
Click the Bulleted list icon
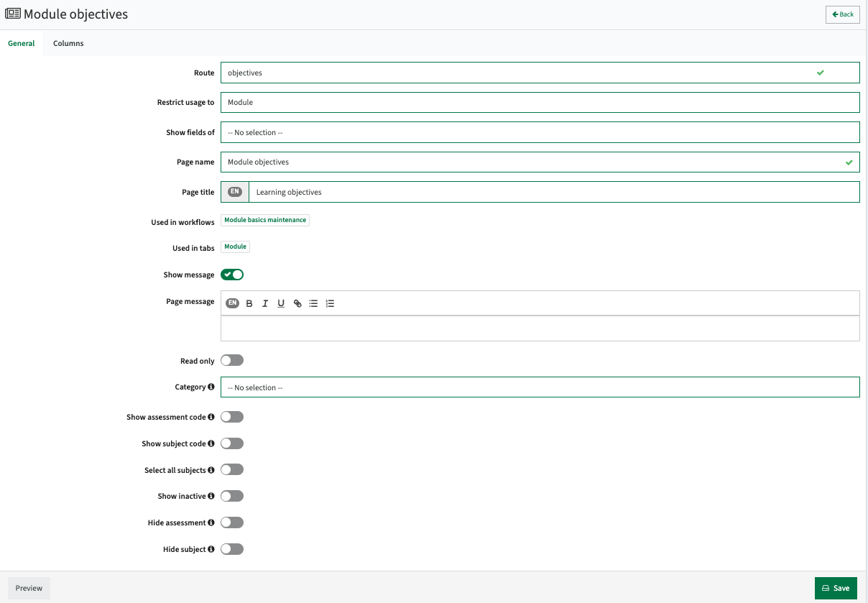click(x=313, y=303)
